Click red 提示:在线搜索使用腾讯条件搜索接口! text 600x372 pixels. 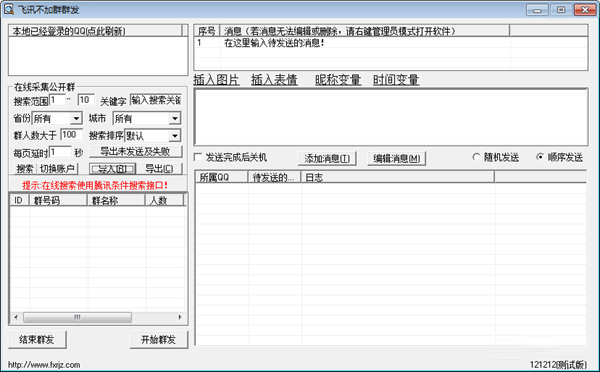click(95, 186)
